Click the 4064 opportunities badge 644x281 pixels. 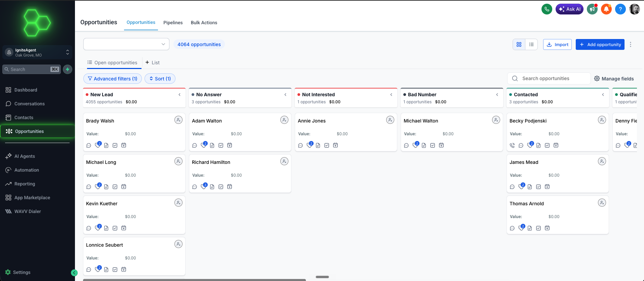click(x=199, y=44)
